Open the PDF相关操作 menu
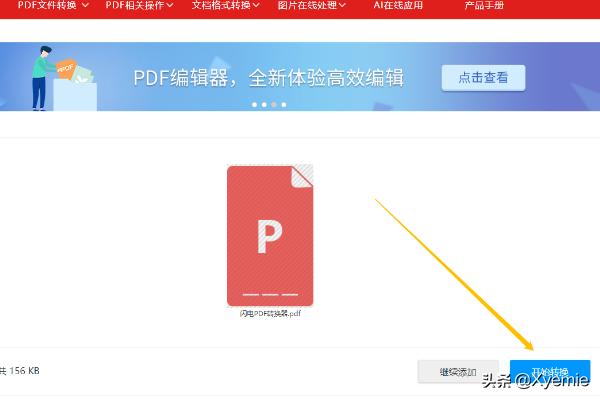600x400 pixels. point(133,5)
